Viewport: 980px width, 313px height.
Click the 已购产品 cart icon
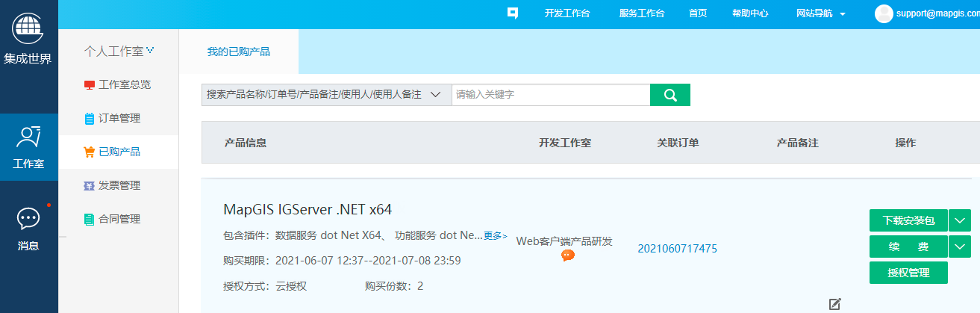click(x=90, y=152)
